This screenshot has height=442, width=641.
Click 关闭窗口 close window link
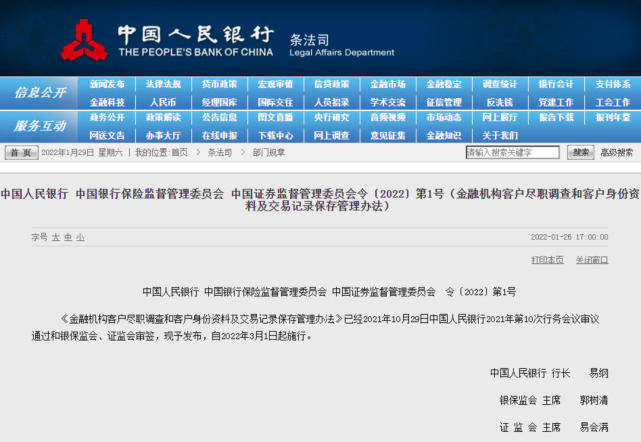pos(592,260)
